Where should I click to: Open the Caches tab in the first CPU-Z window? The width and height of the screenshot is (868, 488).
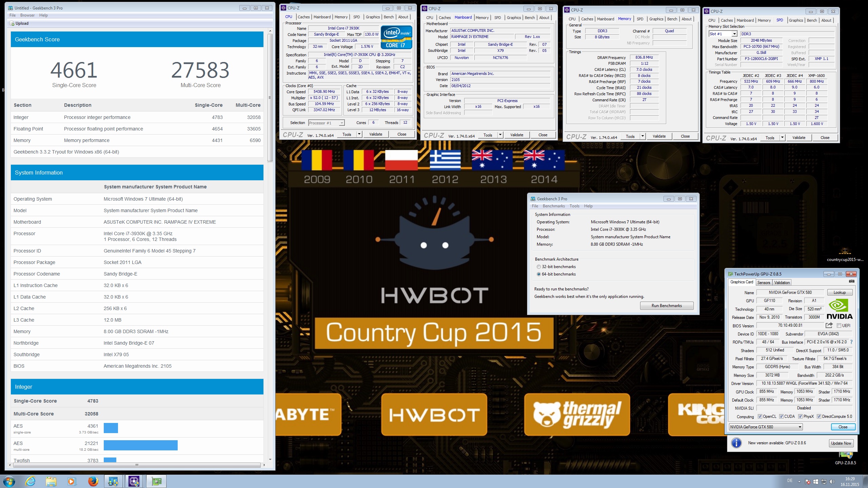(304, 17)
